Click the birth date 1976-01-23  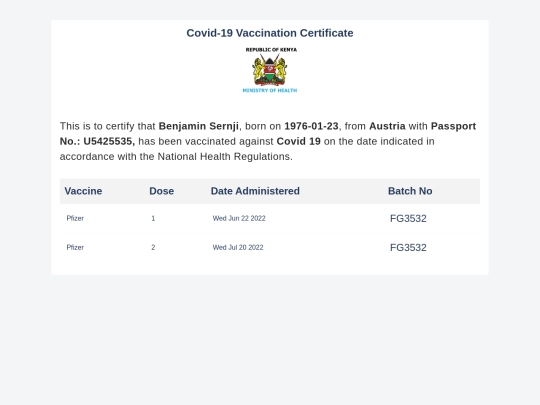point(311,126)
